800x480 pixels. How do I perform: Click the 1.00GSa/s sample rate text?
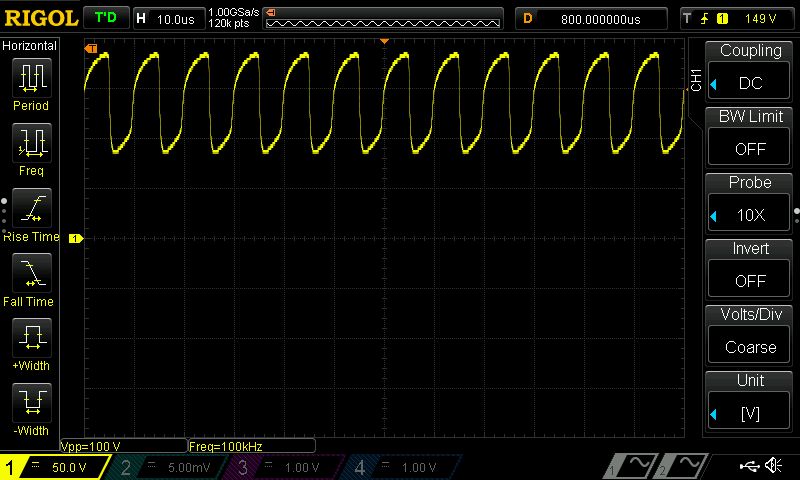point(234,12)
